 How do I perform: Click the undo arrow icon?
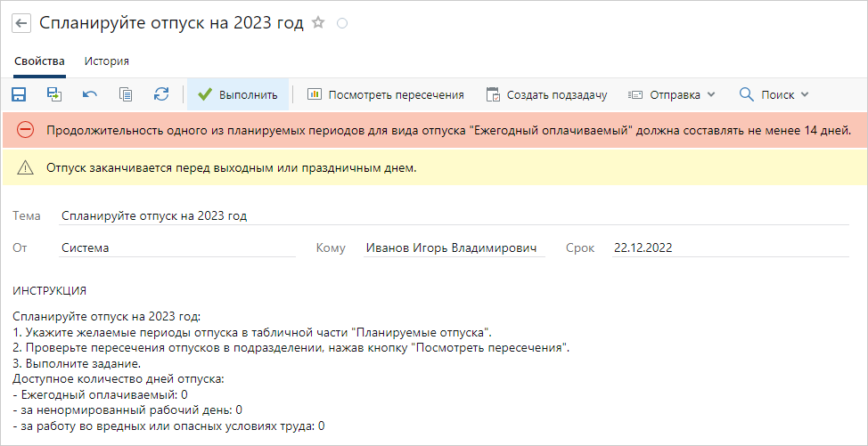pyautogui.click(x=90, y=94)
